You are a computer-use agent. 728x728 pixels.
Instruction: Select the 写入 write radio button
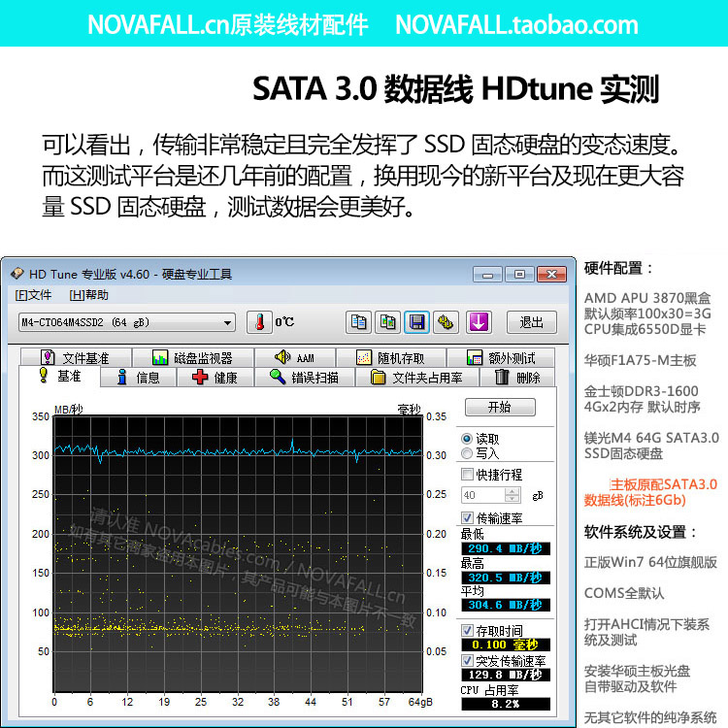pos(467,453)
